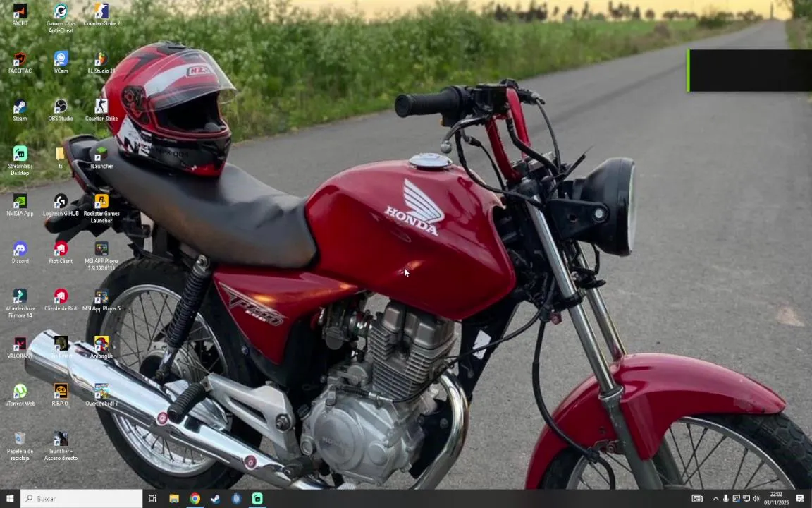Open the Windows Start menu
812x508 pixels.
tap(10, 499)
